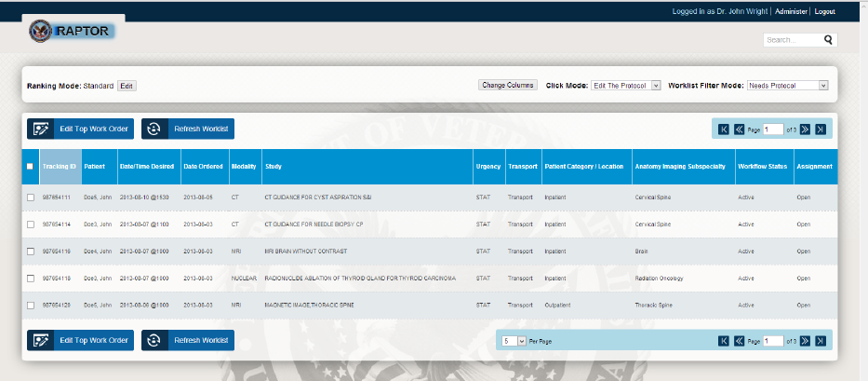Go to previous page in pager beside Per Page
The width and height of the screenshot is (868, 381).
[739, 341]
